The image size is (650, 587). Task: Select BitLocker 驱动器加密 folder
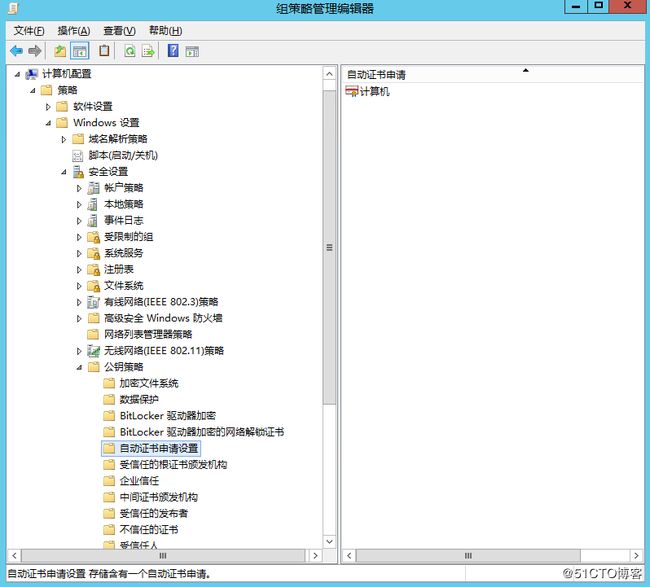coord(167,416)
